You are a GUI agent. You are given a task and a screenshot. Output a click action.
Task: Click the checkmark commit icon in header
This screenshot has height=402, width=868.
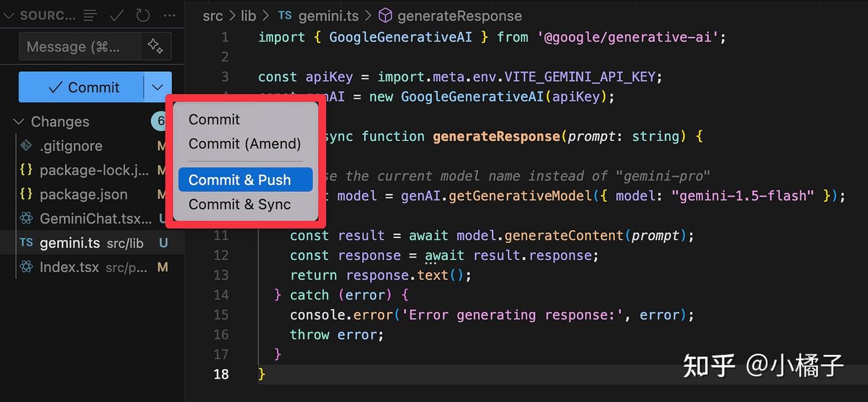(116, 16)
